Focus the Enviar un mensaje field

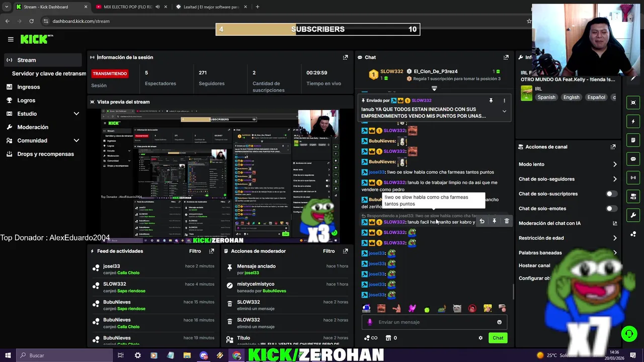tap(434, 322)
